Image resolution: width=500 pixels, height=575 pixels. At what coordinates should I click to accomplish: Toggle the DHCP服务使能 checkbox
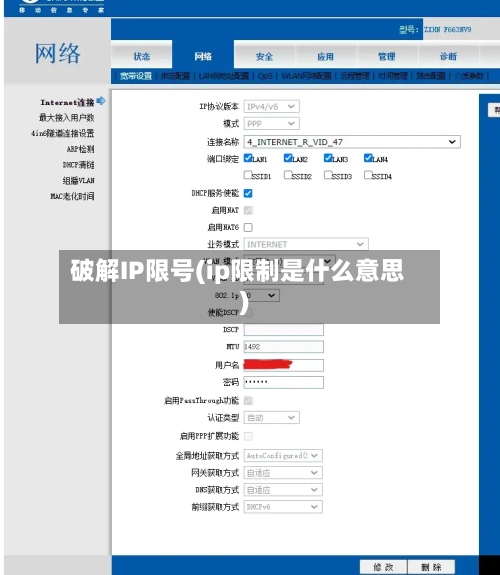tap(248, 193)
